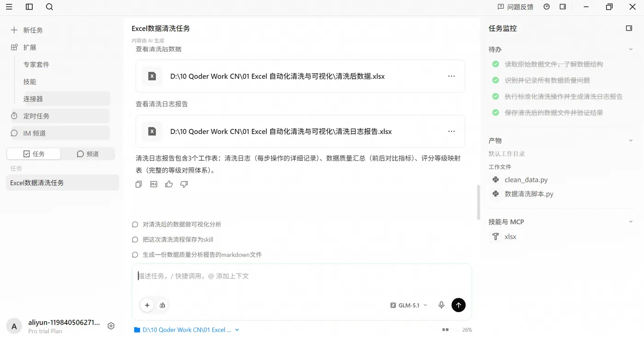Toggle the 读取原始数据文件 todo checkmark

coord(495,64)
